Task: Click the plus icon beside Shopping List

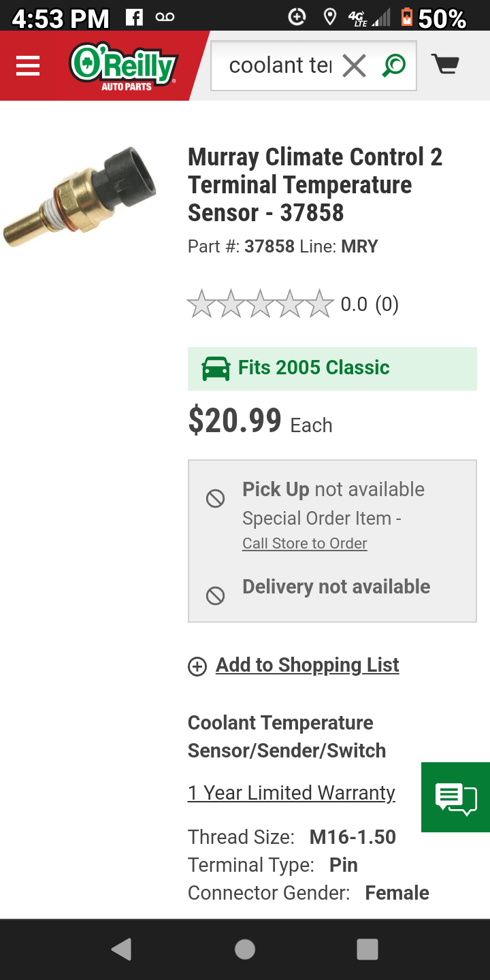Action: pos(197,666)
